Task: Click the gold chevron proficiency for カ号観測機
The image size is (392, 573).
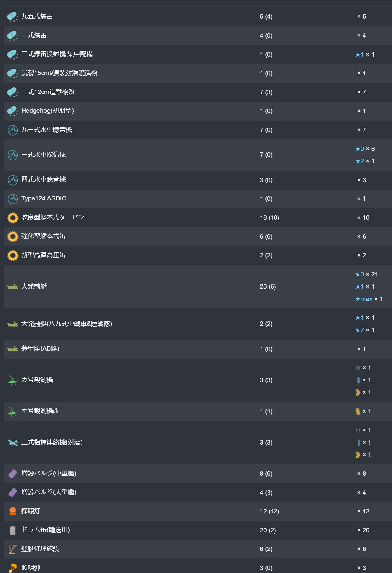Action: [x=358, y=392]
